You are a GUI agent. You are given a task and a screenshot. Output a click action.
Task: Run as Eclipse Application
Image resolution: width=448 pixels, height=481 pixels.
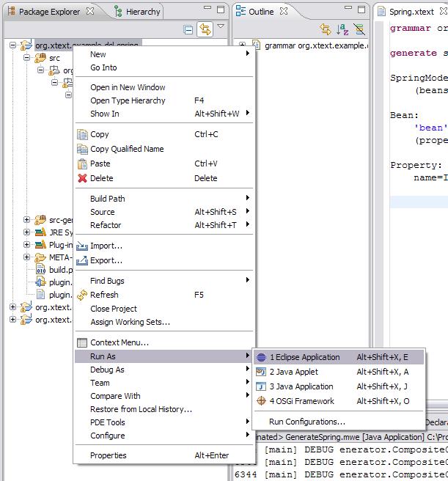tap(339, 357)
